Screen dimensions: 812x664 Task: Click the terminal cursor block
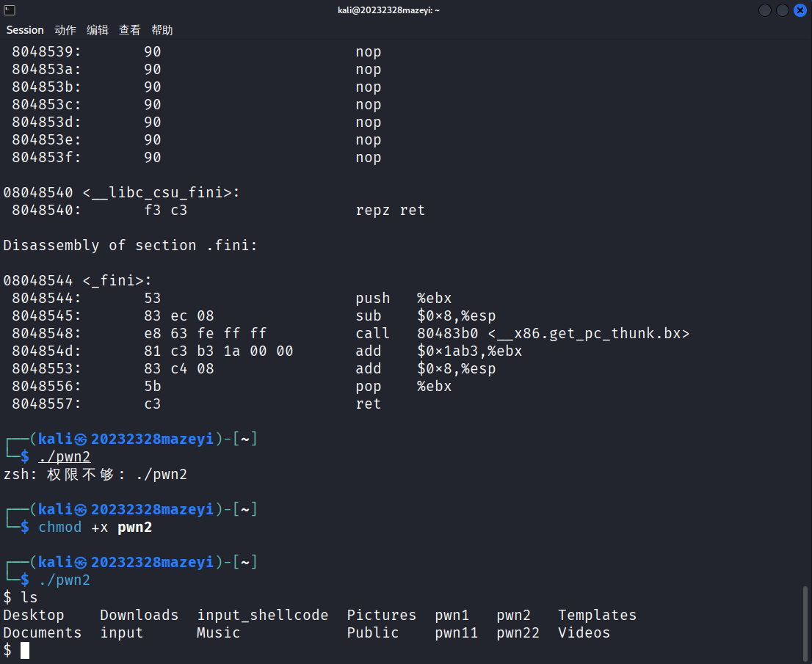[25, 650]
